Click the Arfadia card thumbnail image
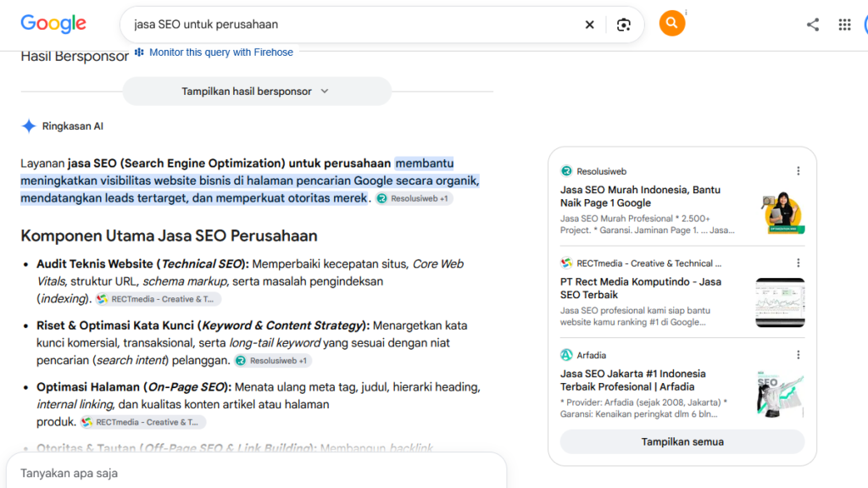Image resolution: width=868 pixels, height=488 pixels. click(780, 395)
